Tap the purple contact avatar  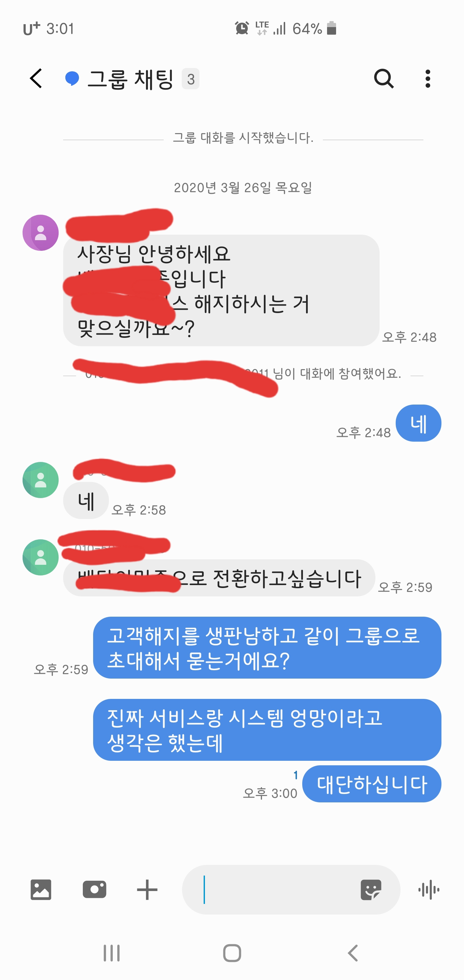tap(41, 232)
